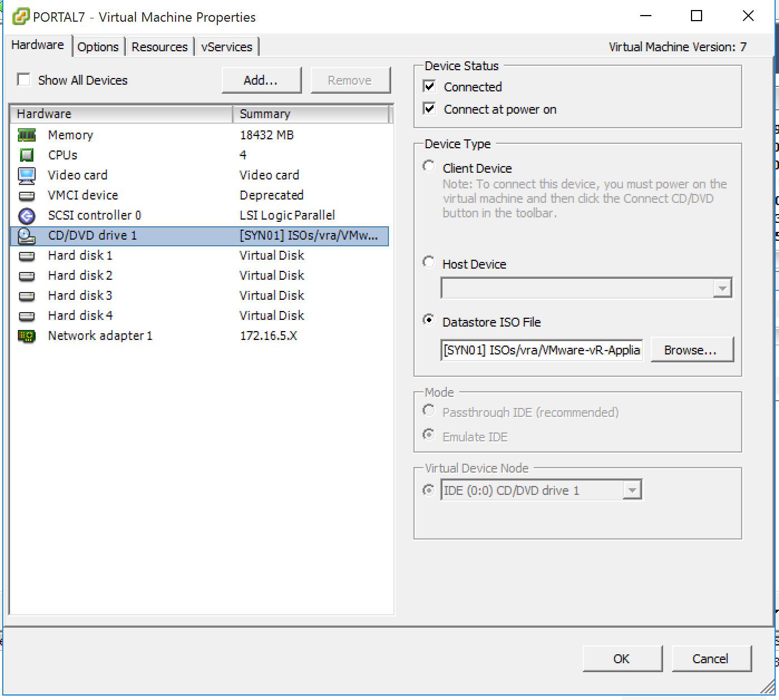Click the Hard disk 3 icon
Viewport: 779px width, 700px height.
click(27, 296)
